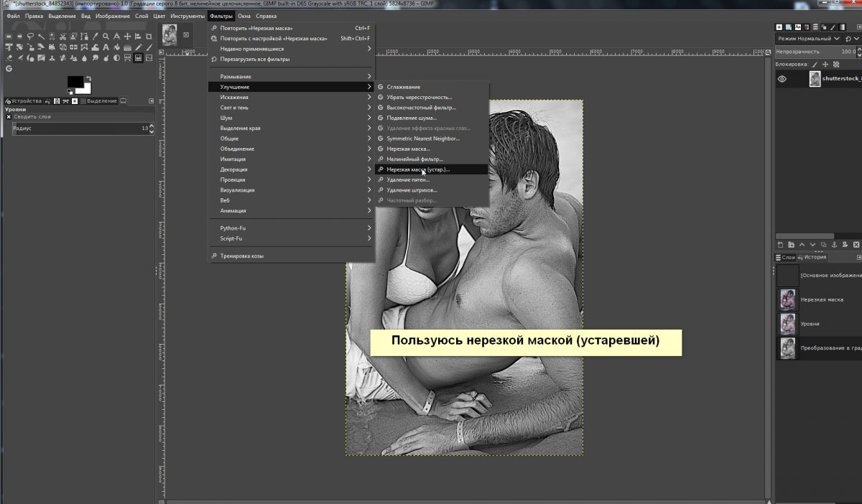Choose 'Нерезкая маска (устар.)...' menu item
The height and width of the screenshot is (504, 862).
click(417, 169)
